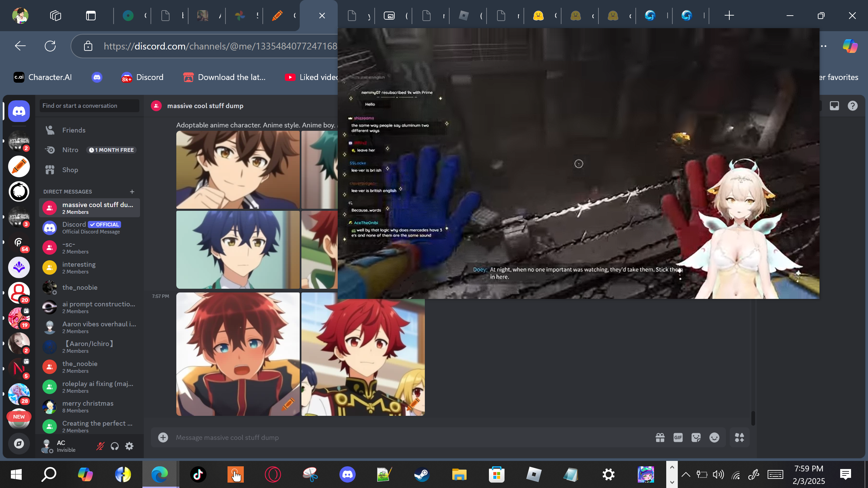Open the emoji picker

pyautogui.click(x=714, y=438)
